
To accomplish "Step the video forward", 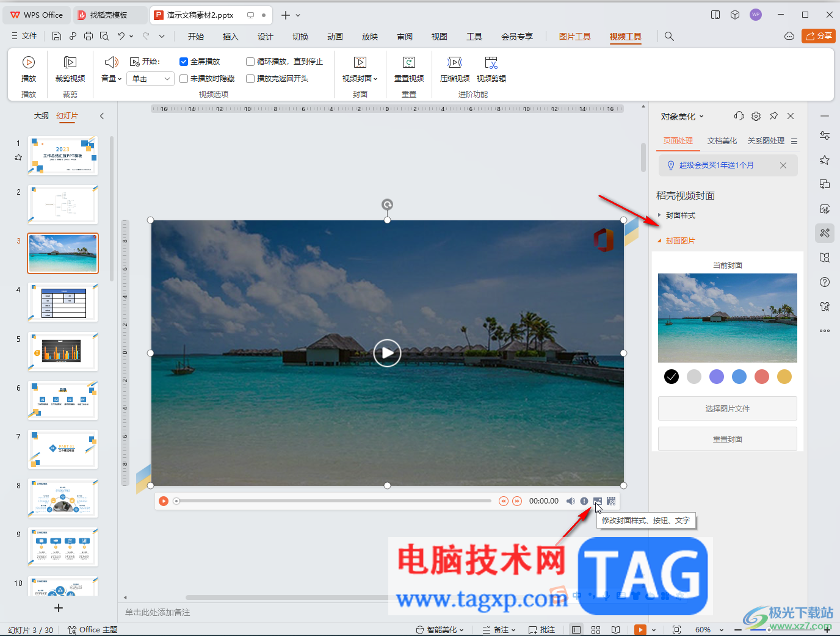I will [x=517, y=501].
